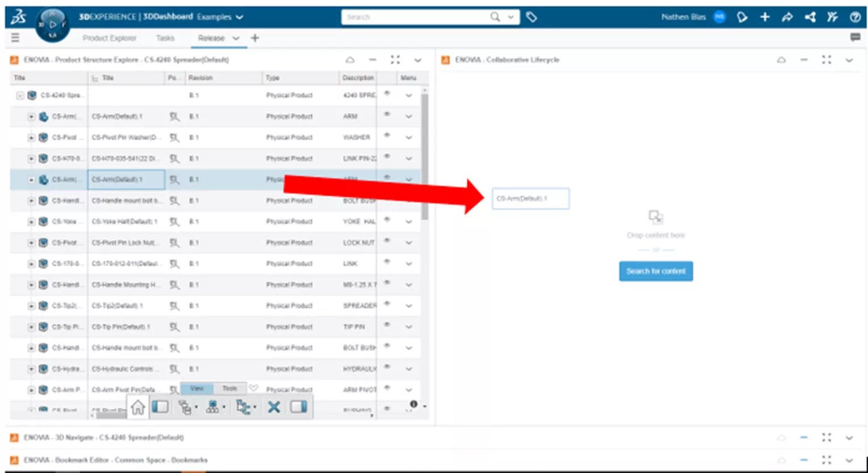Click the Description column header

click(x=358, y=78)
